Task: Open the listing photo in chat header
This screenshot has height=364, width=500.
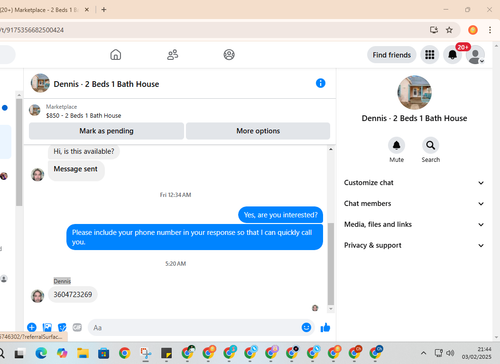Action: [40, 83]
